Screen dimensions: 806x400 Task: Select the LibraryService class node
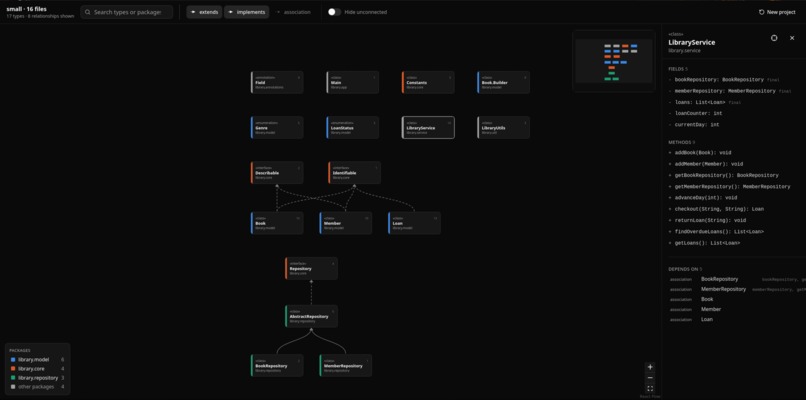point(428,128)
